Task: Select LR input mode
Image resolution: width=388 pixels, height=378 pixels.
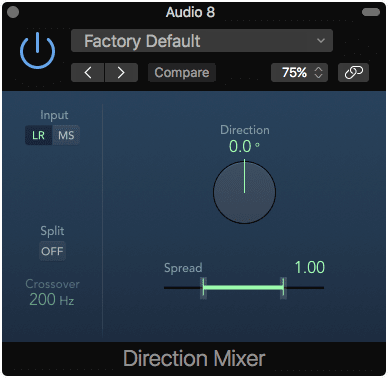Action: [x=38, y=135]
